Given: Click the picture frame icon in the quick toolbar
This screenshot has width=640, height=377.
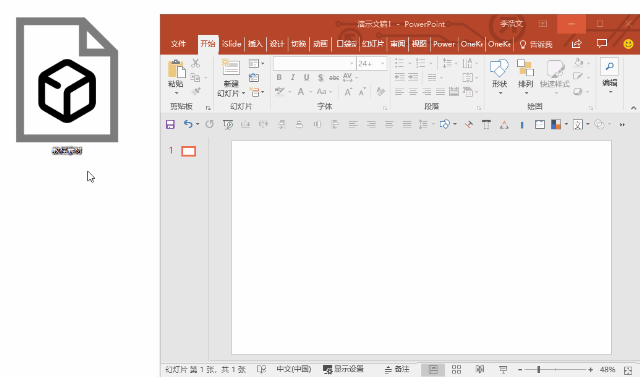Looking at the screenshot, I should click(x=540, y=124).
